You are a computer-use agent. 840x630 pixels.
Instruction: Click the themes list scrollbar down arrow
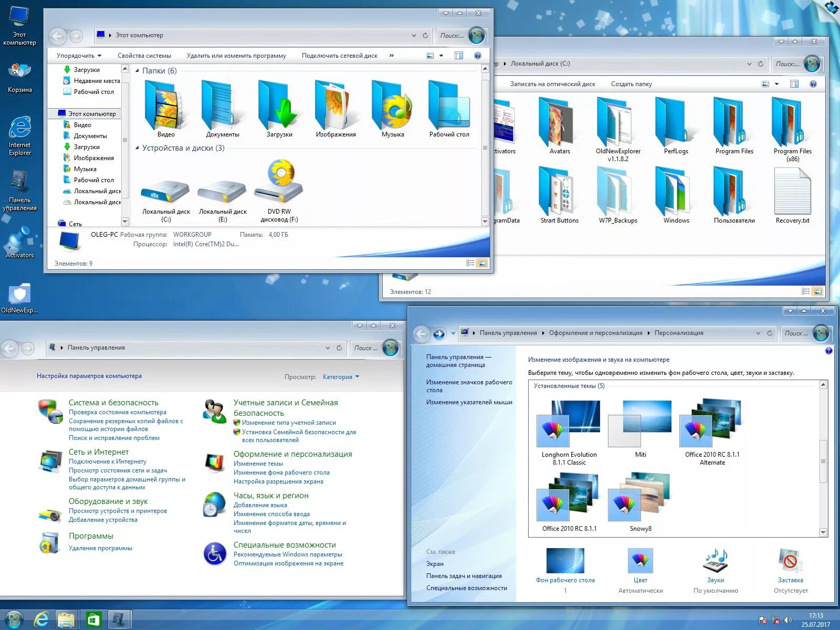823,532
